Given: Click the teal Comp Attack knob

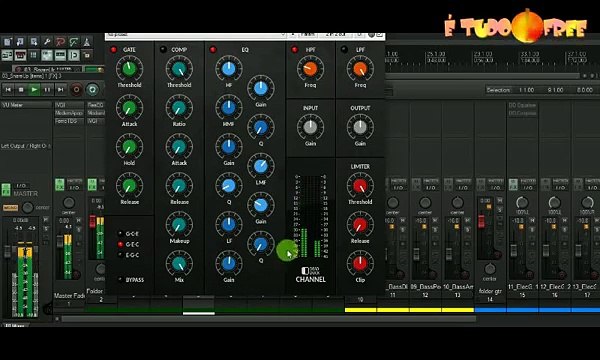Looking at the screenshot, I should click(x=179, y=146).
